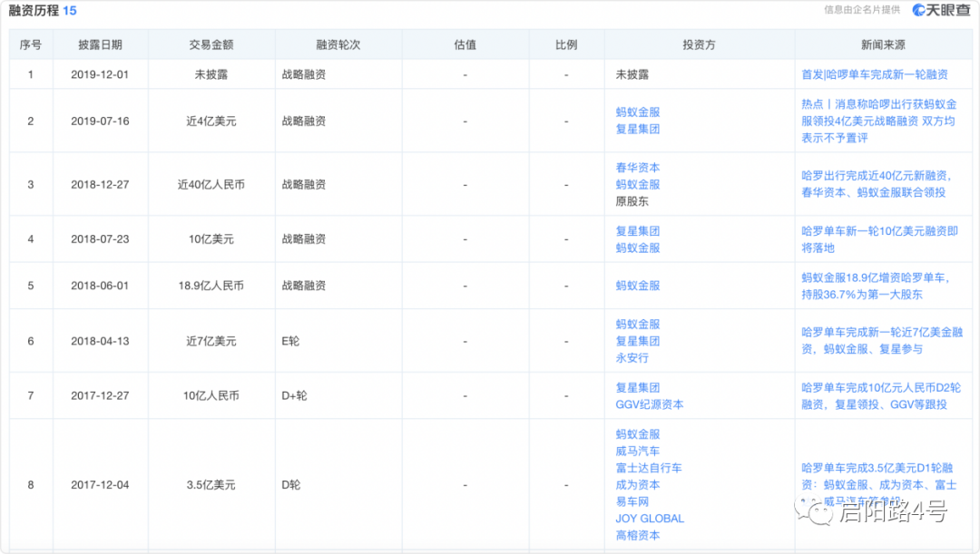Click the GGV纪源资本 investor link
The width and height of the screenshot is (980, 554).
tap(649, 404)
